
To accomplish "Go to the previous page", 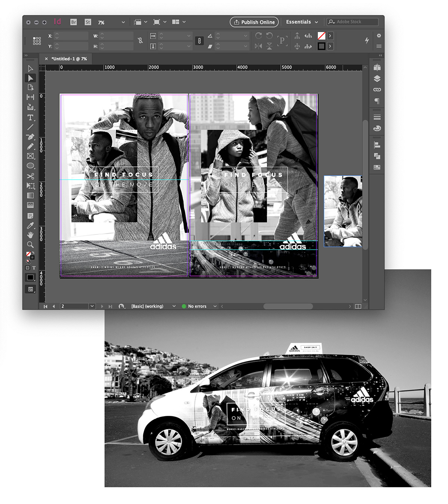I will [x=54, y=306].
